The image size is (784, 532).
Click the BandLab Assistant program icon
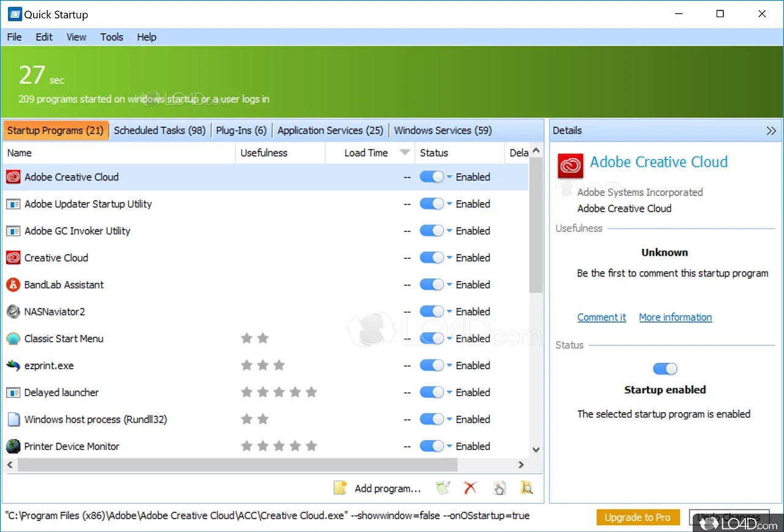13,285
